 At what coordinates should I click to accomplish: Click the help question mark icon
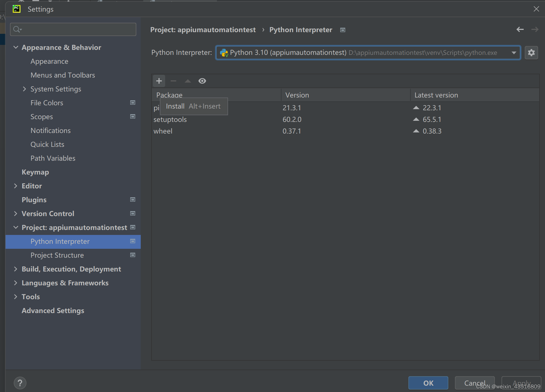point(20,383)
